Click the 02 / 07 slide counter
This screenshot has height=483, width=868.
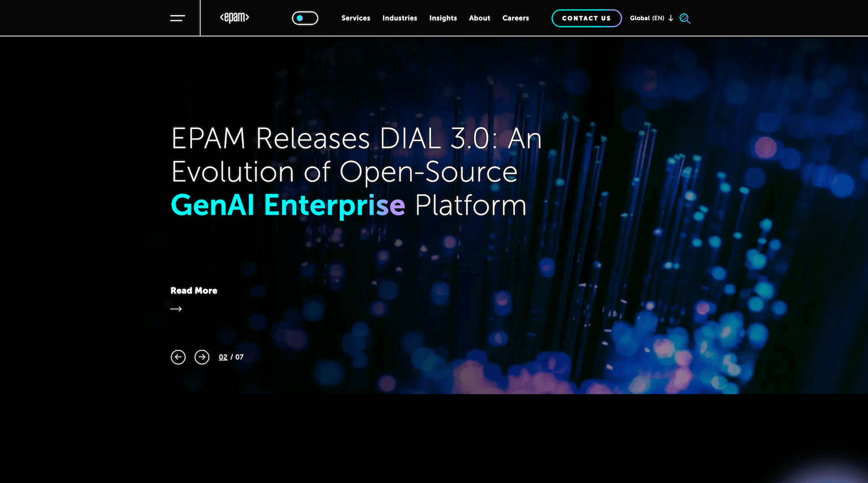(231, 357)
